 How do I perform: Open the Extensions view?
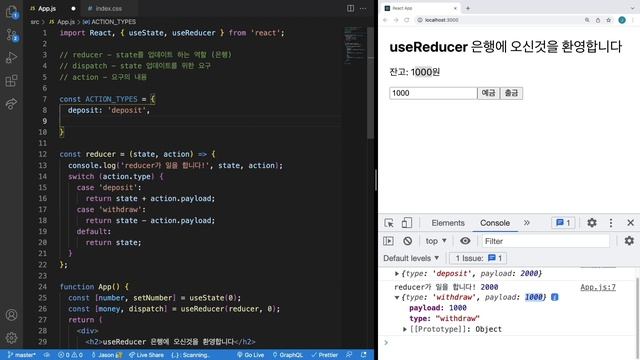[x=11, y=80]
